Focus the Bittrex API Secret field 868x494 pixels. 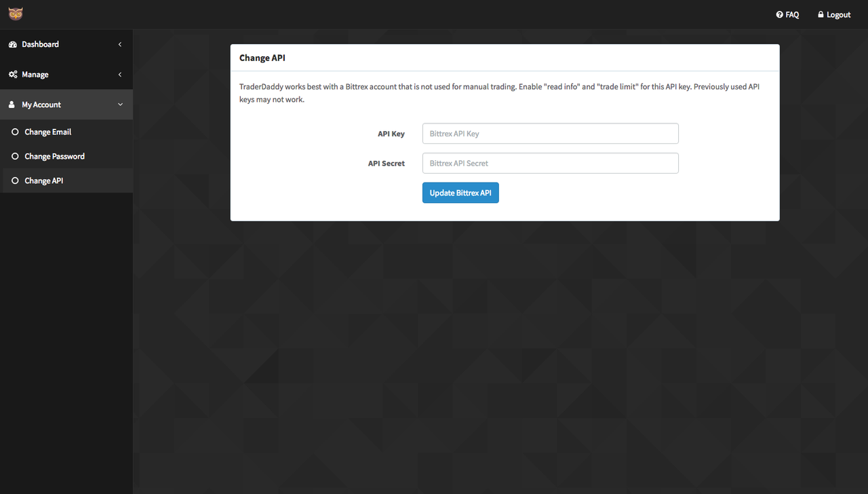(551, 163)
